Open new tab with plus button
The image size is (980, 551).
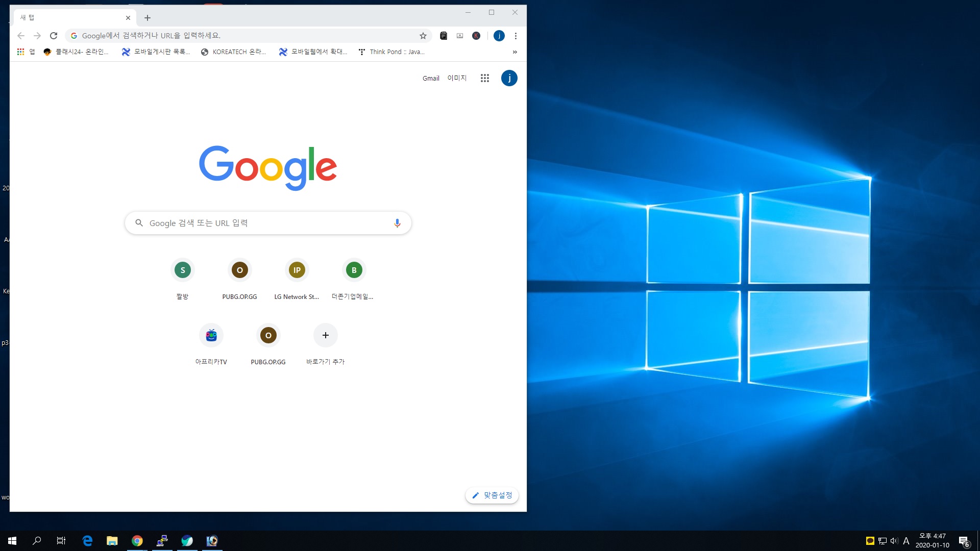coord(148,18)
